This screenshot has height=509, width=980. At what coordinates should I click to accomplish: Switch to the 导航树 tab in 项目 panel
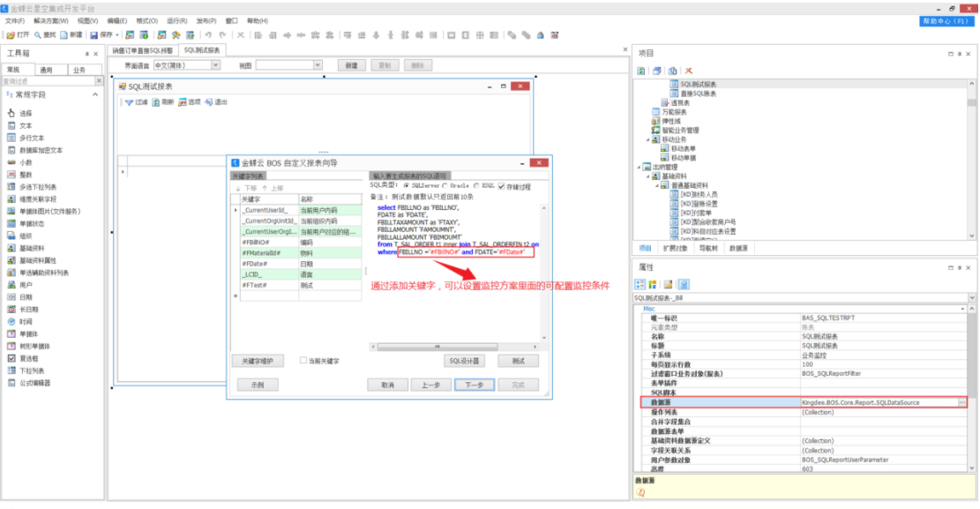[708, 248]
